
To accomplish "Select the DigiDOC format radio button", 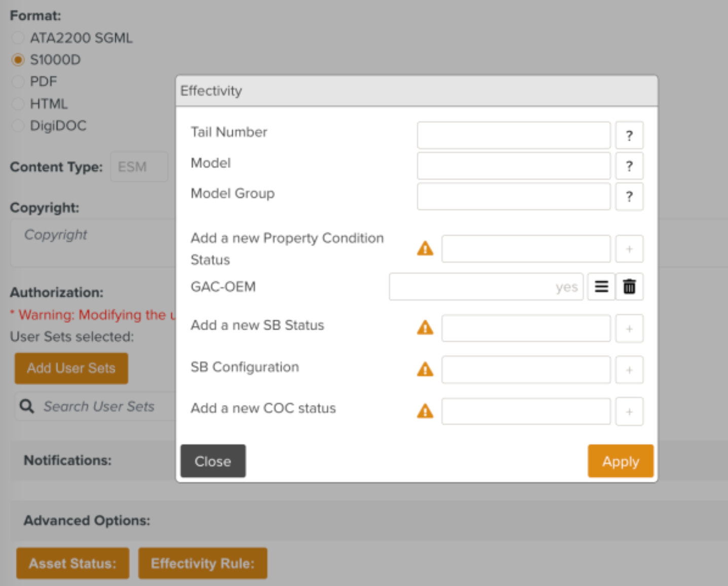I will 18,126.
